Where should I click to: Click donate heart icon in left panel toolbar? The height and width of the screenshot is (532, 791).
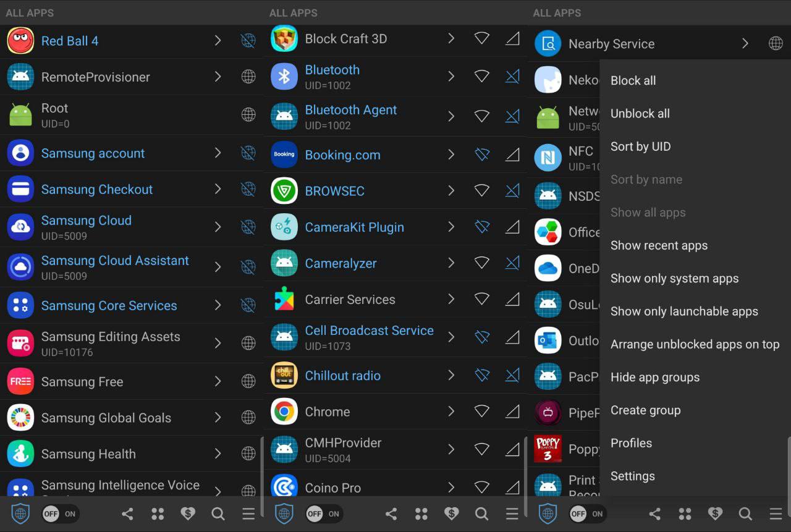pos(188,514)
